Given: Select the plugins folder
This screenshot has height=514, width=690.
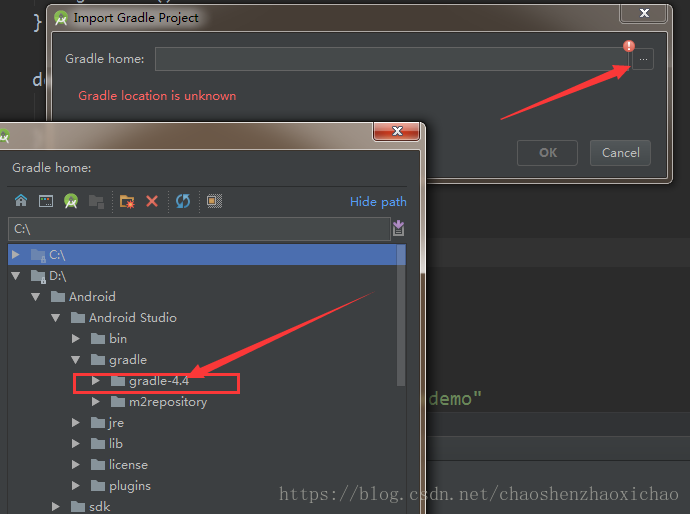Looking at the screenshot, I should [x=120, y=486].
